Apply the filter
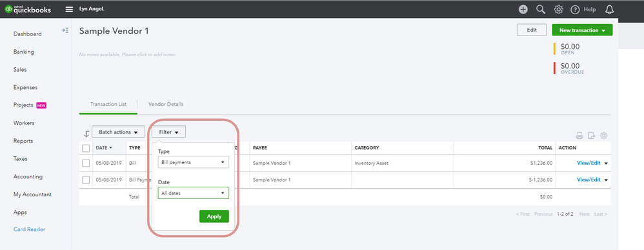The image size is (644, 250). [x=214, y=216]
